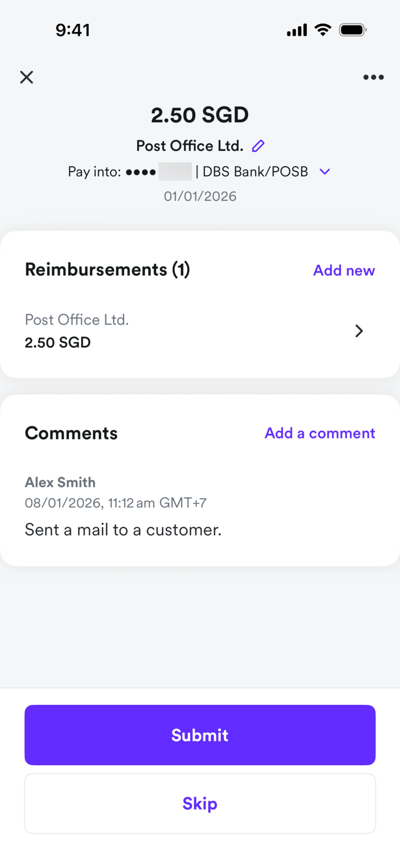Tap the 9:41 clock in status bar
The height and width of the screenshot is (868, 400).
(x=73, y=30)
